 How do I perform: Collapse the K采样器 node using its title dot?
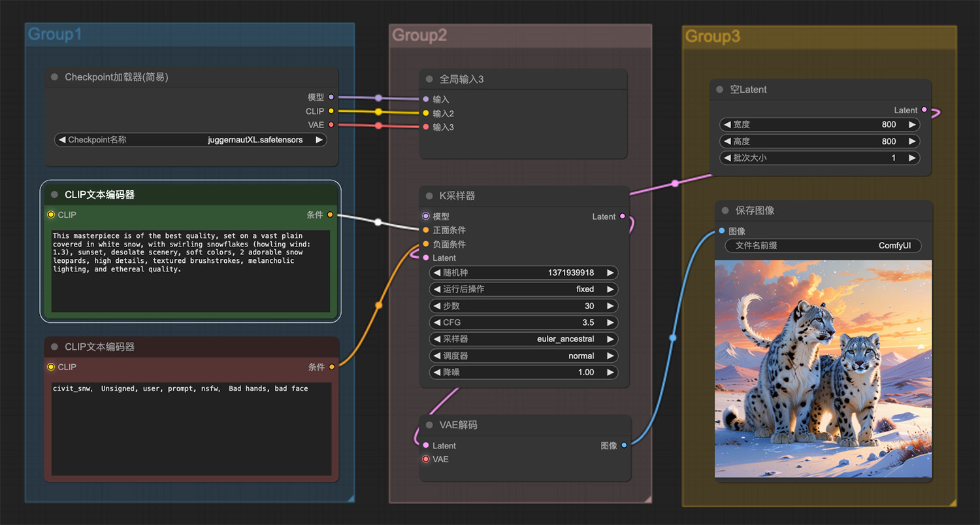tap(429, 196)
